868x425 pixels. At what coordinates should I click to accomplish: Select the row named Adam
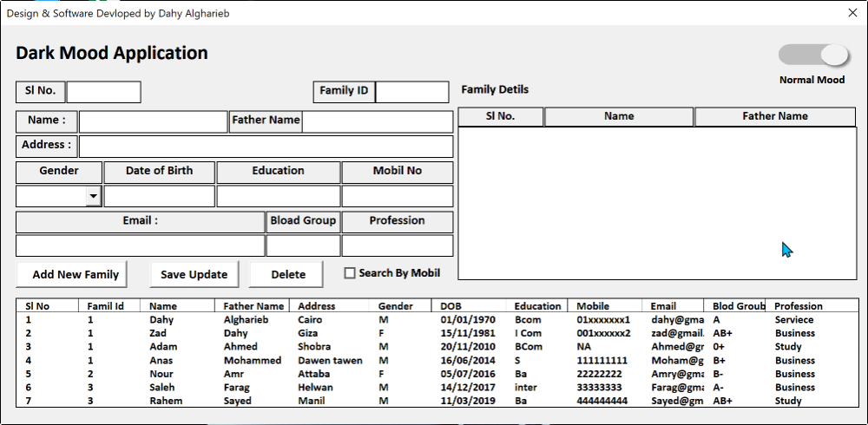pos(437,347)
